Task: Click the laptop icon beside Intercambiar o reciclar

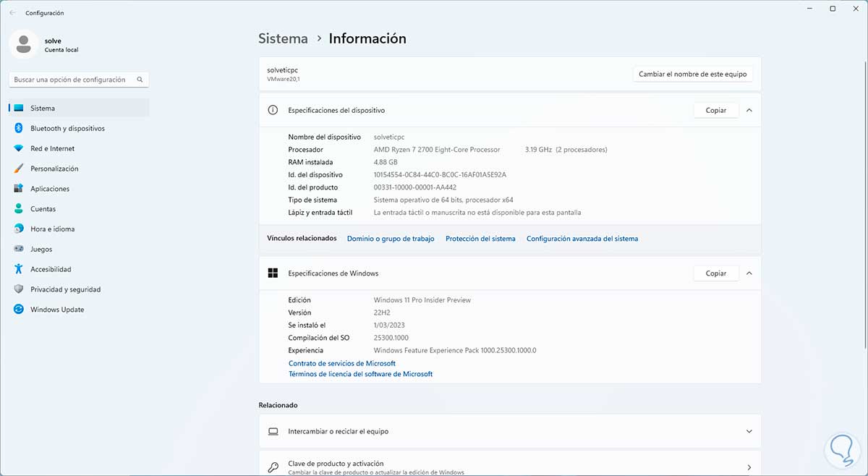Action: tap(273, 431)
